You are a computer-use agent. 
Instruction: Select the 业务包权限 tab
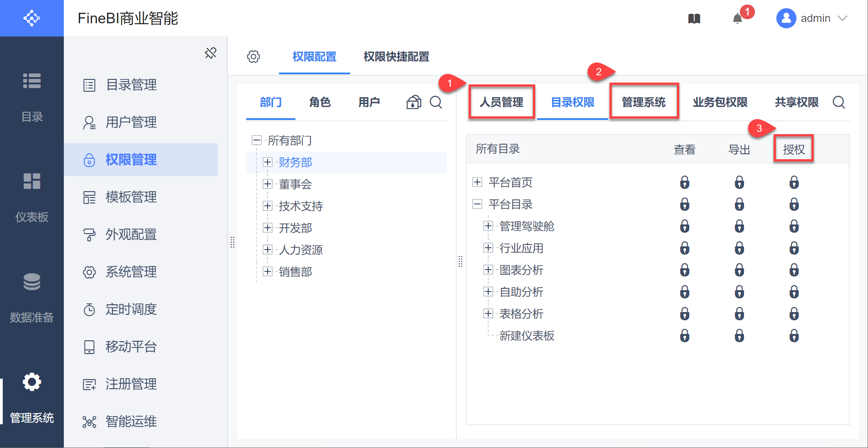(x=720, y=102)
